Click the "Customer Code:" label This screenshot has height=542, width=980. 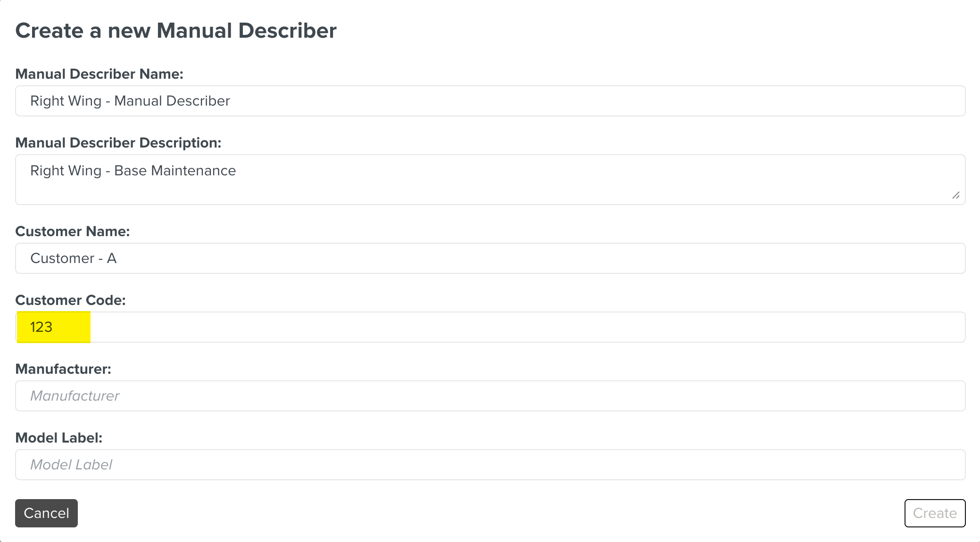(71, 300)
